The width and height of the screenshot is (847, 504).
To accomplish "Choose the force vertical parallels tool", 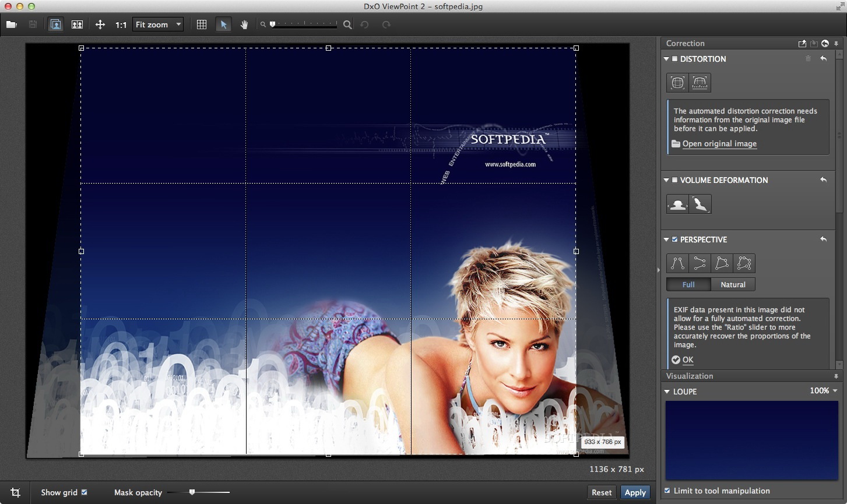I will 677,263.
